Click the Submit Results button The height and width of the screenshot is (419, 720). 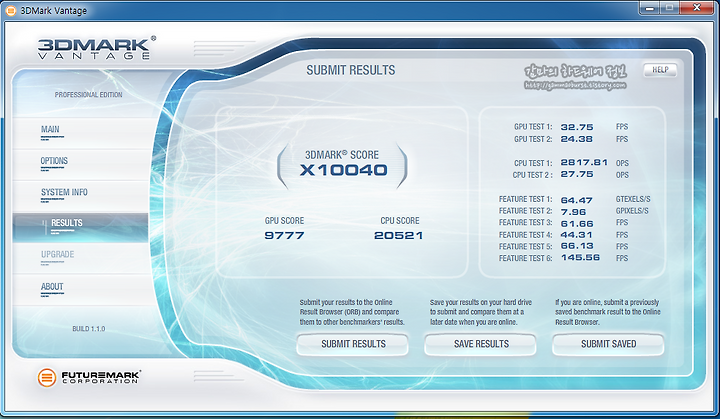pyautogui.click(x=353, y=344)
